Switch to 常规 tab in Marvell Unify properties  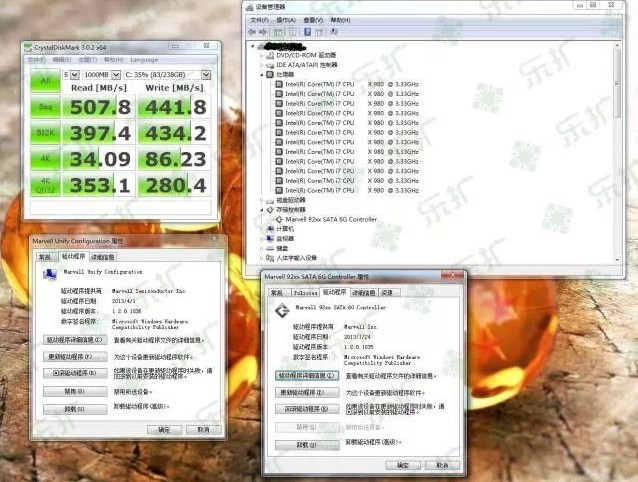pyautogui.click(x=45, y=257)
